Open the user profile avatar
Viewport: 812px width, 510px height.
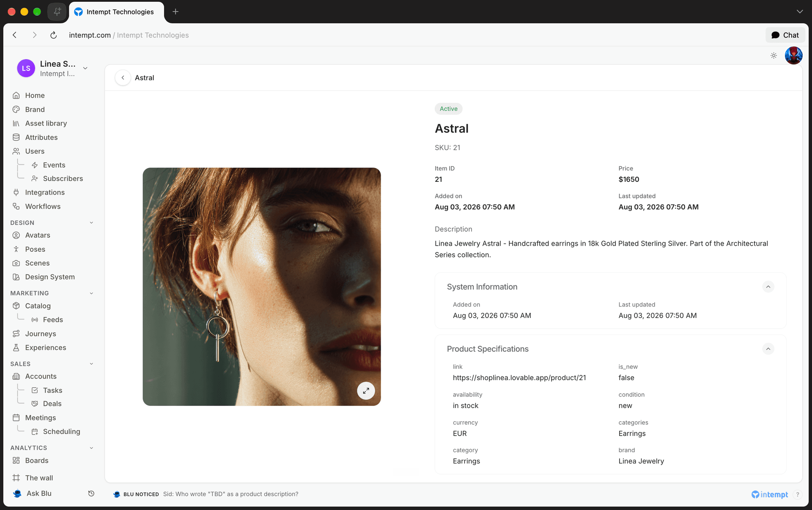793,56
